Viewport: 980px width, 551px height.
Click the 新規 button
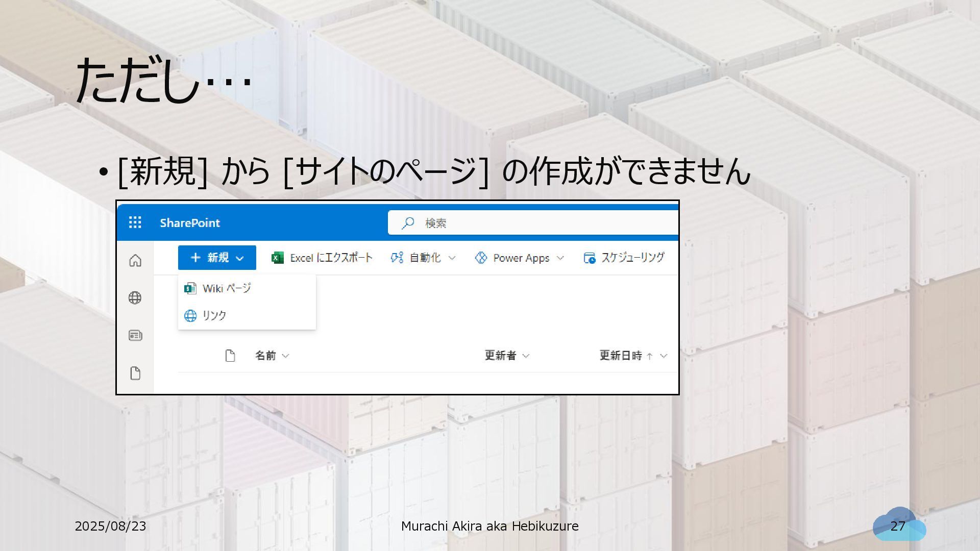click(x=217, y=258)
